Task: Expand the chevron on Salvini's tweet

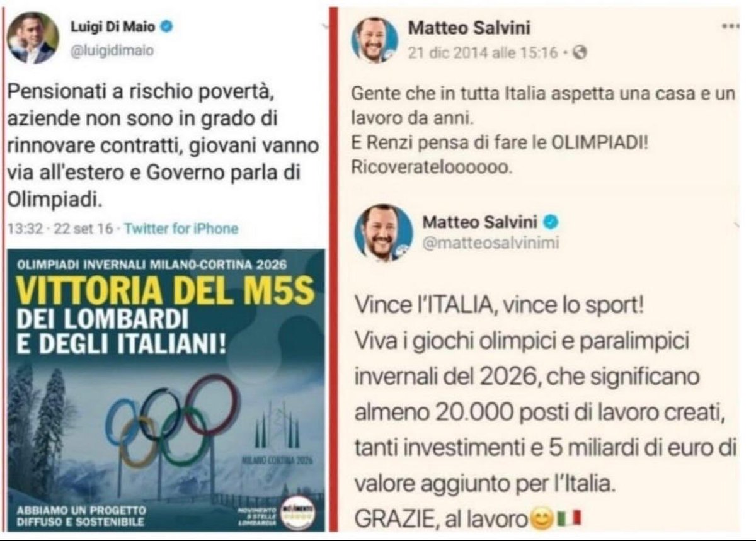Action: (x=736, y=225)
